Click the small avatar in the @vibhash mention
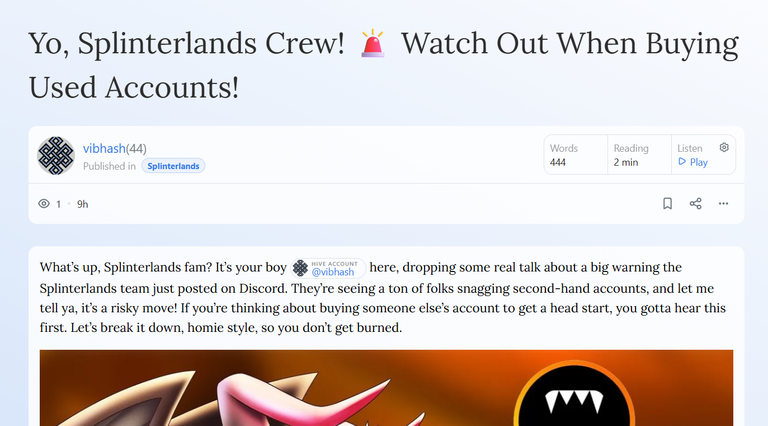 point(300,268)
